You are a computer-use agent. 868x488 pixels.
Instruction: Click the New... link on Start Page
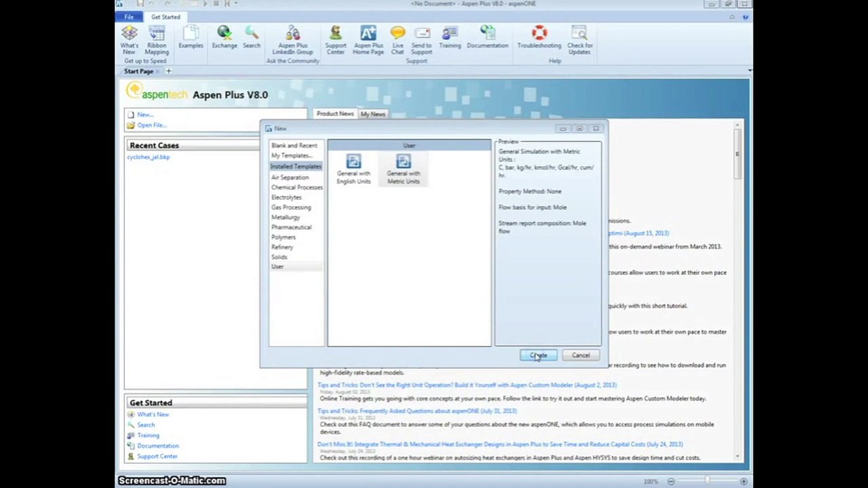[x=145, y=115]
